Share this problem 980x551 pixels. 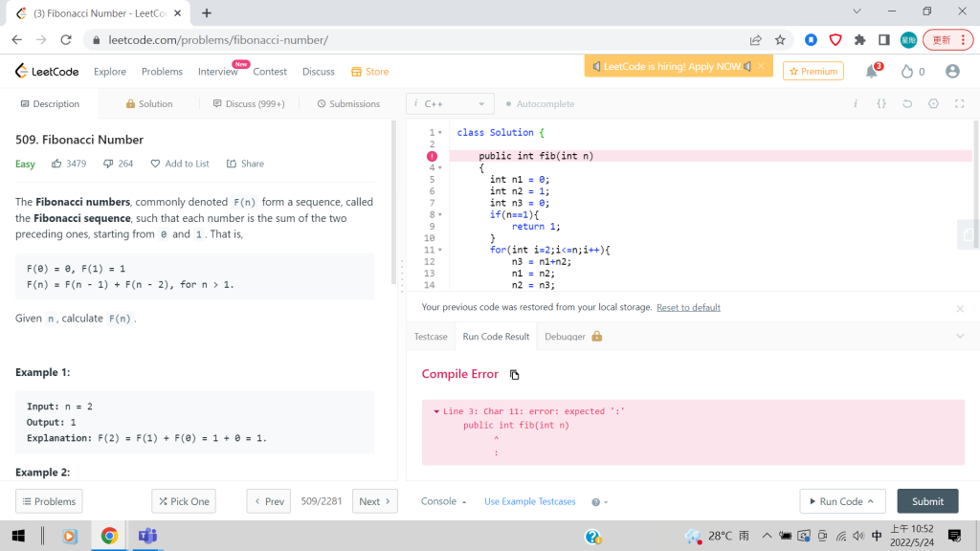pos(245,164)
